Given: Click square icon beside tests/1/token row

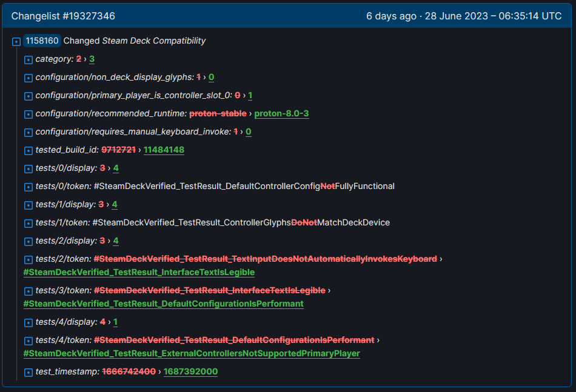Looking at the screenshot, I should pos(28,223).
